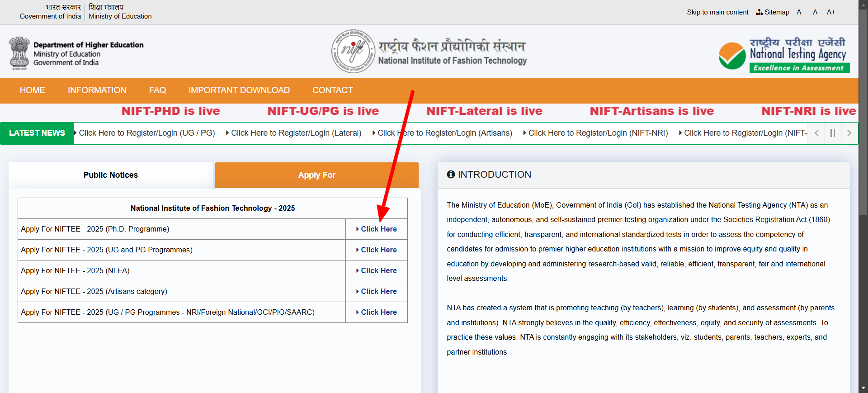Viewport: 868px width, 393px height.
Task: Open the FAQ menu item
Action: coord(158,90)
